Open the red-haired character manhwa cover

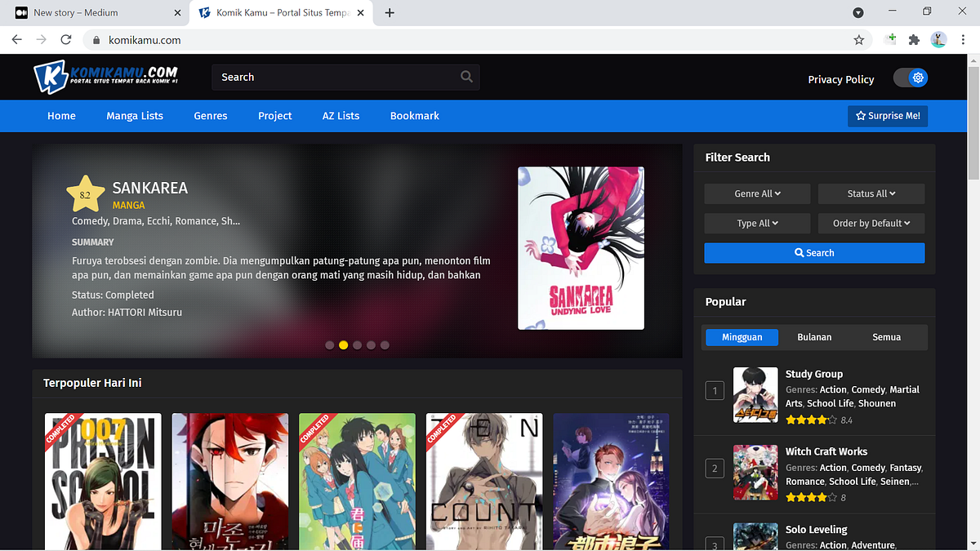(230, 481)
